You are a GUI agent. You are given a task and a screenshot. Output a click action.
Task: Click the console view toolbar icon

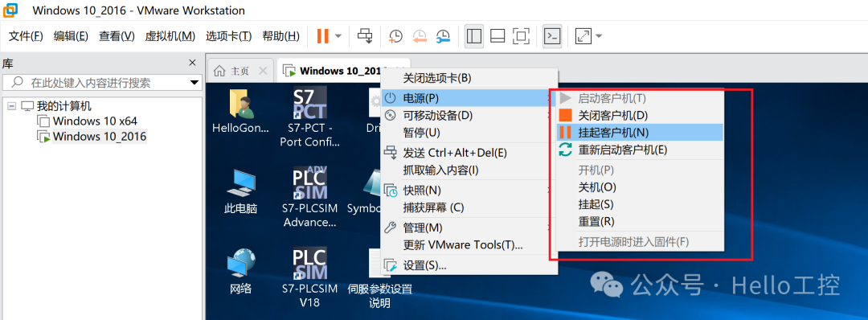[552, 36]
